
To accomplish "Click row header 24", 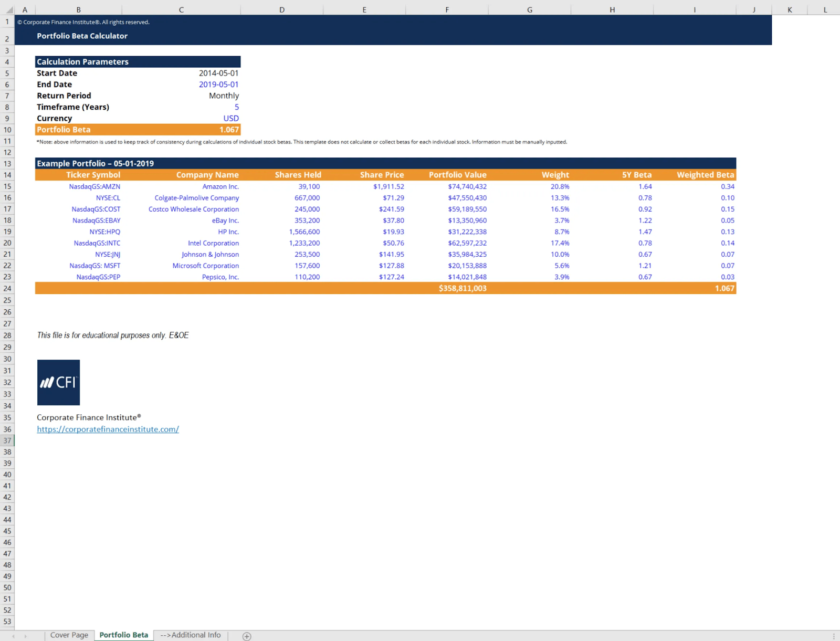I will click(x=7, y=288).
